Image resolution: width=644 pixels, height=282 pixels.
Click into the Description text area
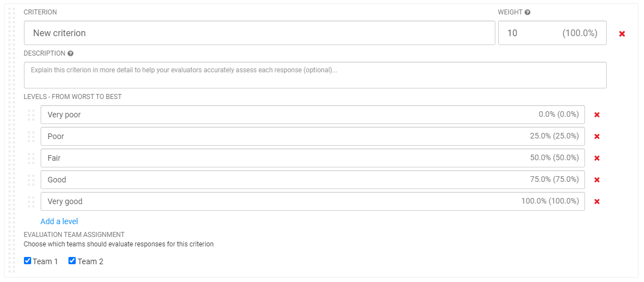click(x=315, y=75)
